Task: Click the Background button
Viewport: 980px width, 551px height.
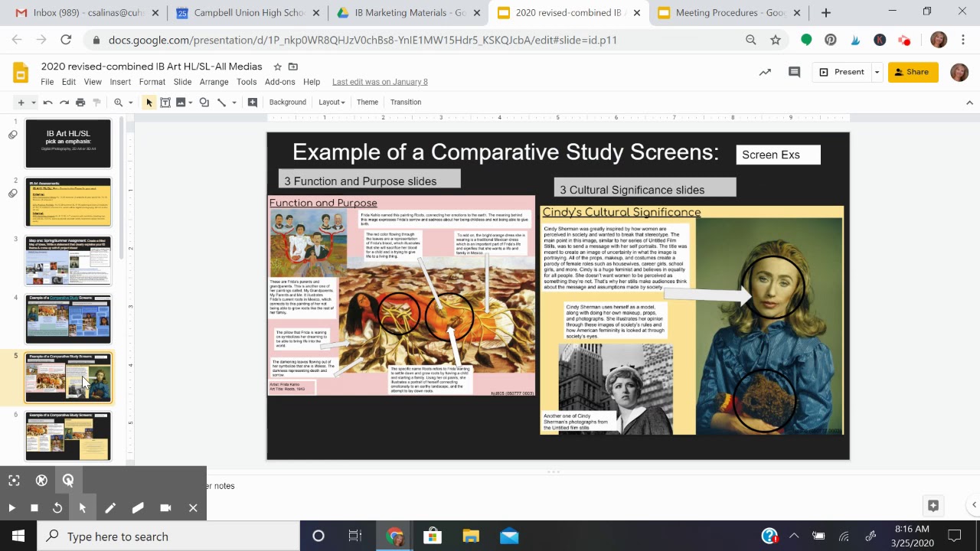Action: point(288,102)
